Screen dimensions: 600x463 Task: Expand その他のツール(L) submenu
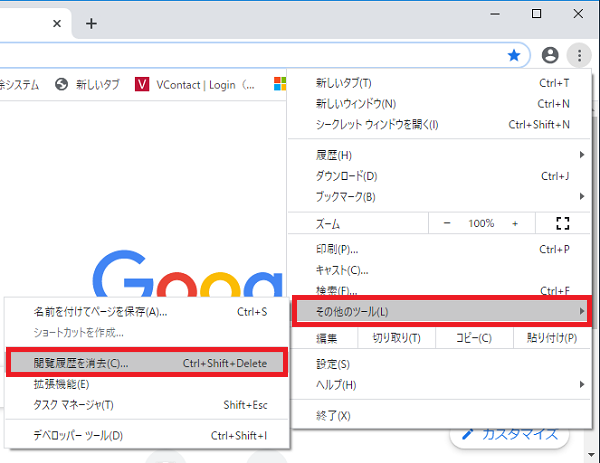point(442,311)
